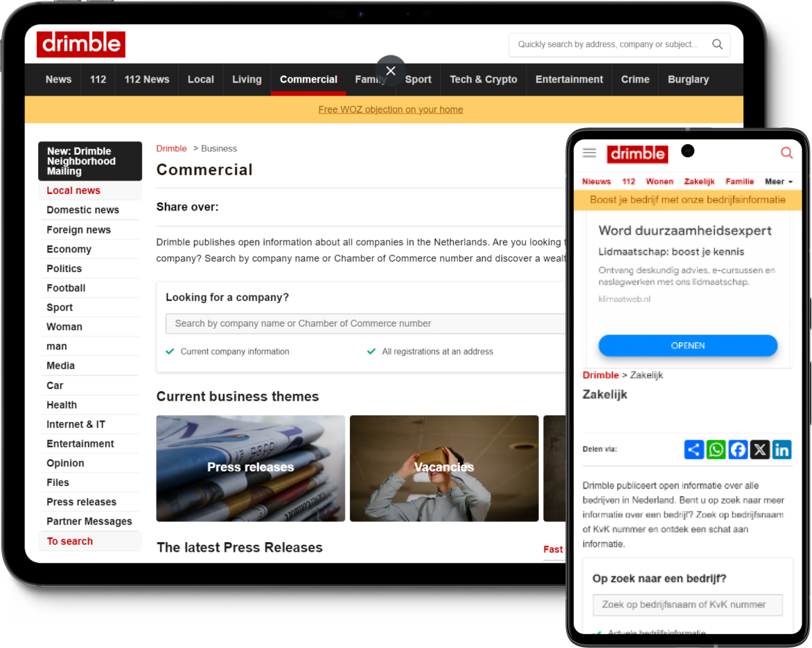Tap the Familie tab on the phone
This screenshot has width=812, height=648.
(x=740, y=181)
